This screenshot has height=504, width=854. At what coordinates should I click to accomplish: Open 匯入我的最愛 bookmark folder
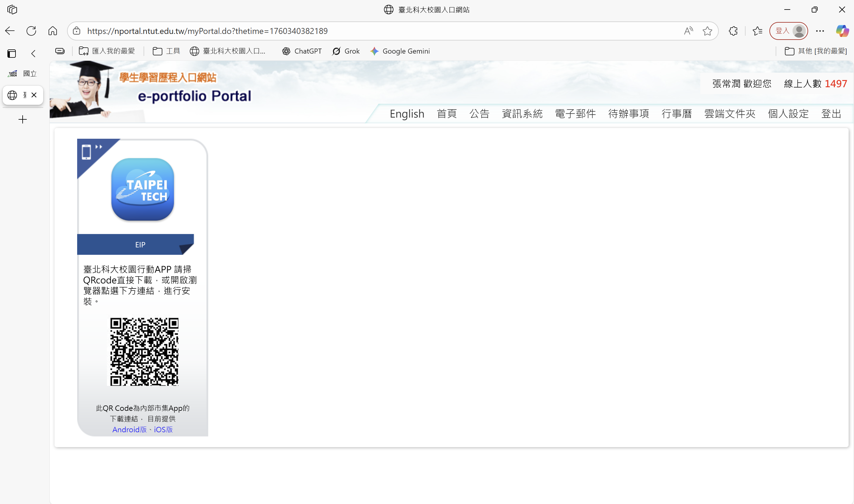tap(107, 51)
